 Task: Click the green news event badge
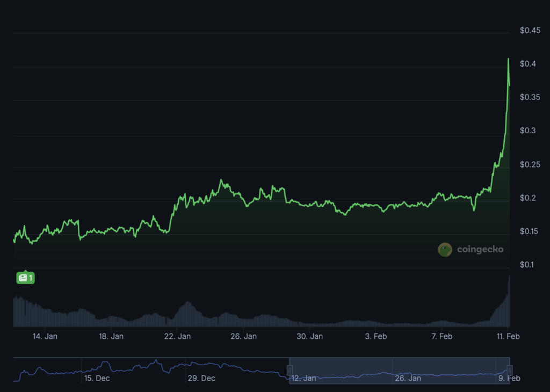click(26, 278)
